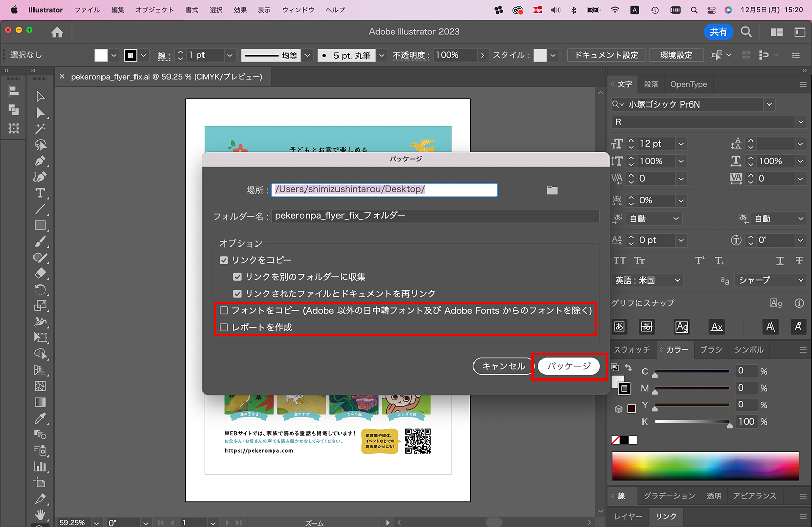Screen dimensions: 812x527
Task: Enable the レポートを作成 checkbox
Action: 224,327
